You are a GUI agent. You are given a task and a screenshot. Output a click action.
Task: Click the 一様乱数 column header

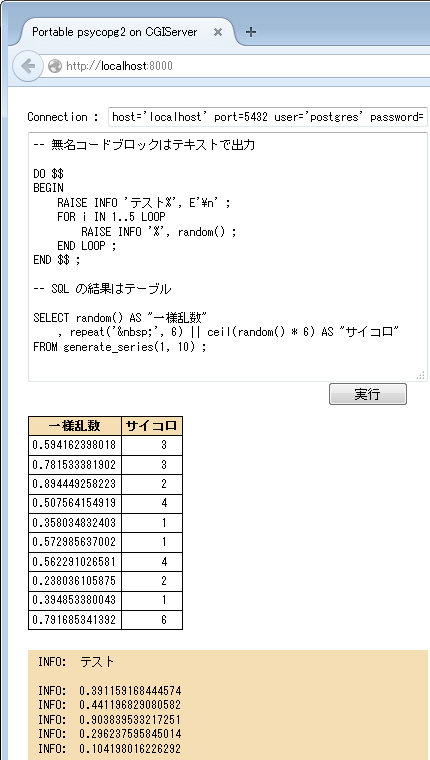75,426
